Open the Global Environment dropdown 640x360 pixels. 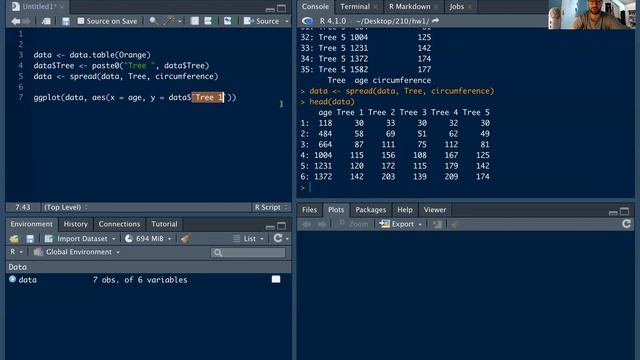click(x=77, y=252)
